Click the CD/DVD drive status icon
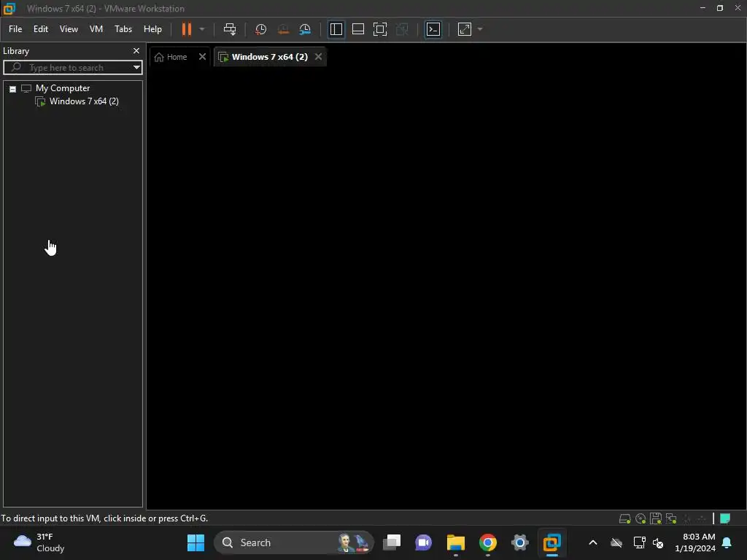 coord(640,518)
